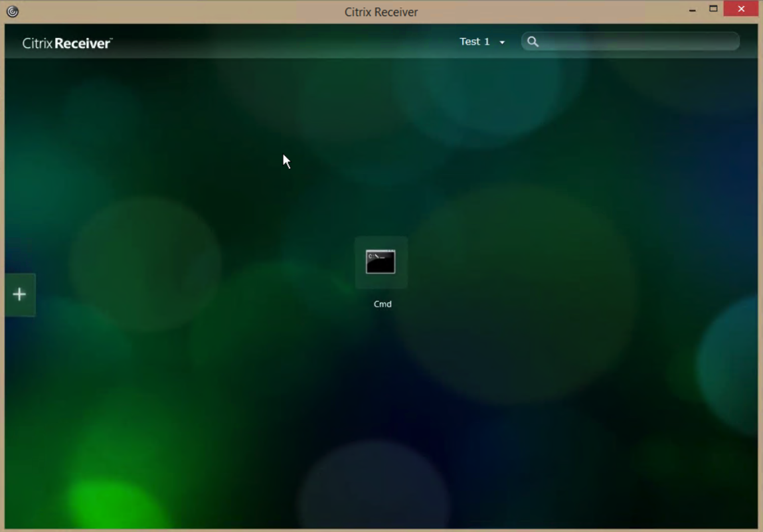Open the Test 1 account dropdown
Screen dimensions: 763x532
482,42
